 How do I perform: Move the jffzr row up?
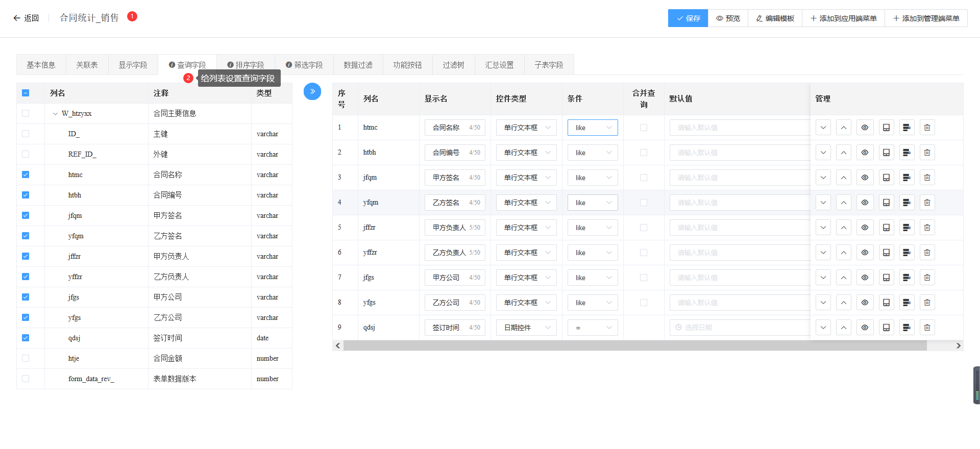point(844,228)
